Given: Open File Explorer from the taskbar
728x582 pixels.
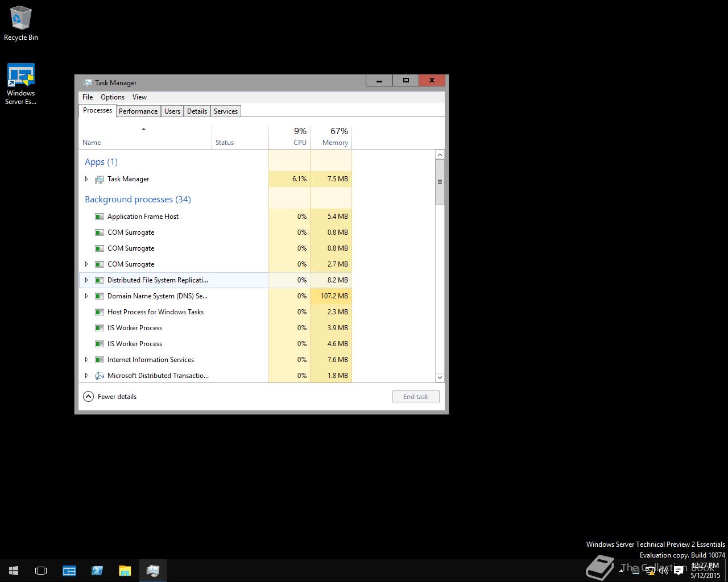Looking at the screenshot, I should (125, 571).
